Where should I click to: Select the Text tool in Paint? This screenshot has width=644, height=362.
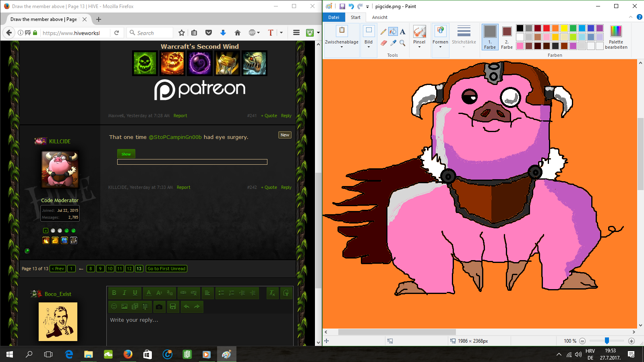pos(402,32)
